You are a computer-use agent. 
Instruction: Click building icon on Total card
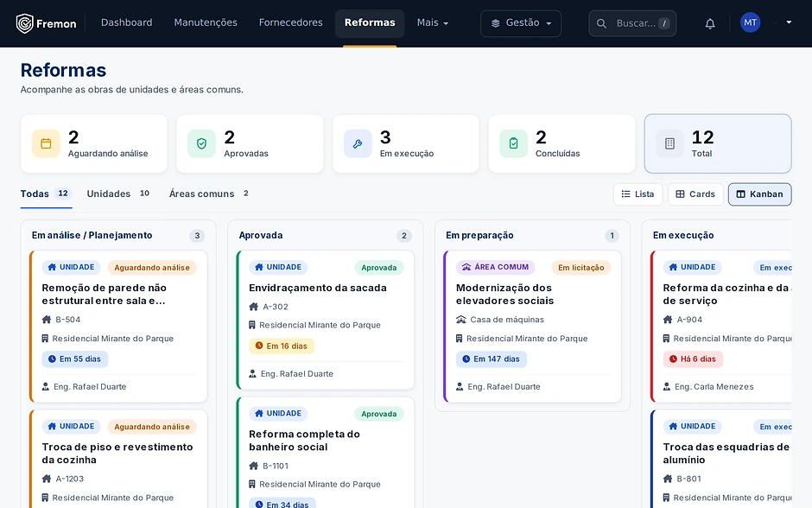[x=669, y=143]
